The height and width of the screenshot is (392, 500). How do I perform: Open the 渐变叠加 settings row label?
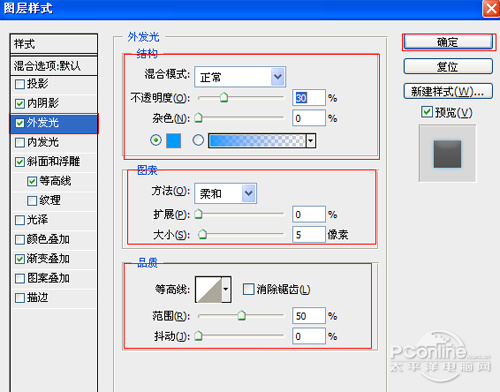pyautogui.click(x=48, y=259)
